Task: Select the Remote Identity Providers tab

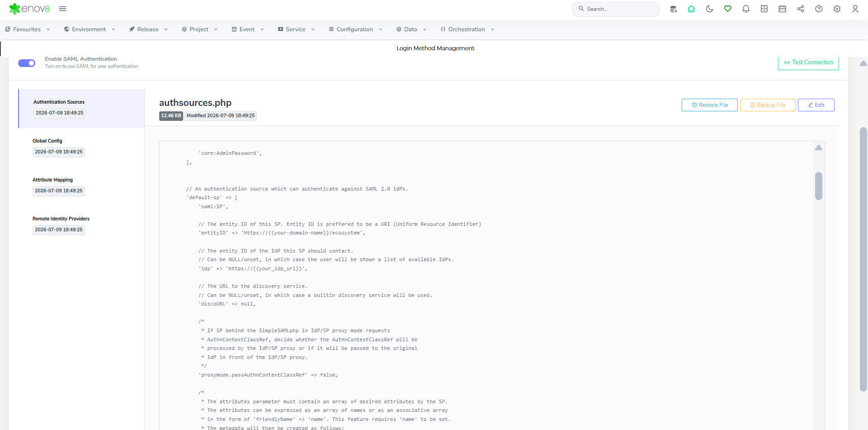Action: [x=81, y=225]
